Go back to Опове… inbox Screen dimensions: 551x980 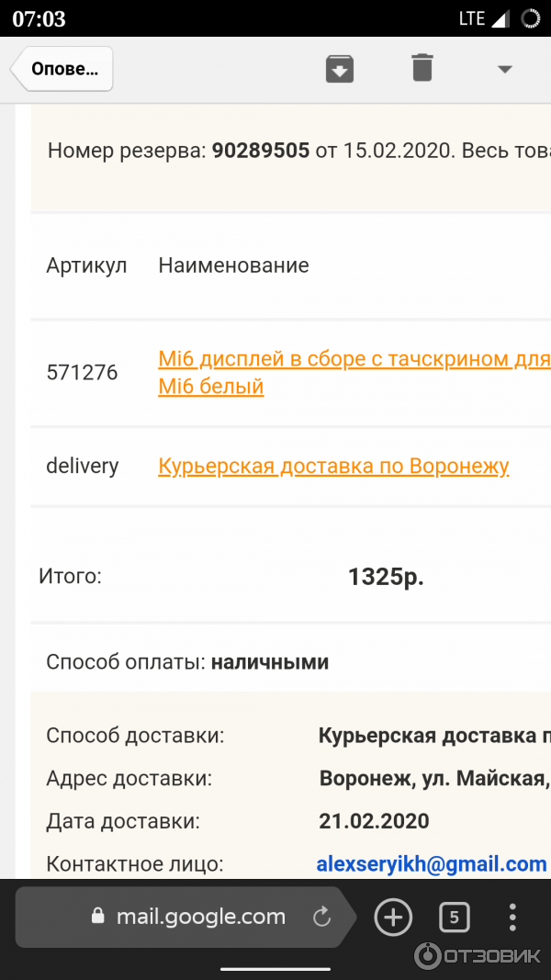(62, 69)
